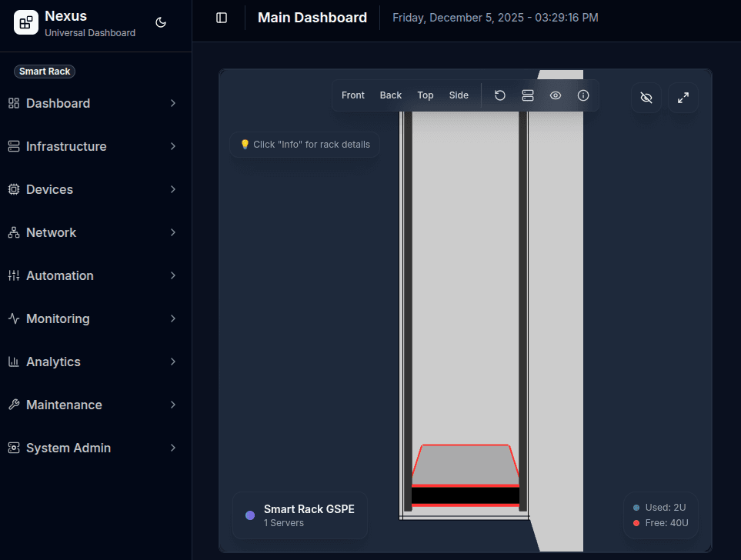
Task: Click the red Free: 40U indicator dot
Action: [635, 522]
